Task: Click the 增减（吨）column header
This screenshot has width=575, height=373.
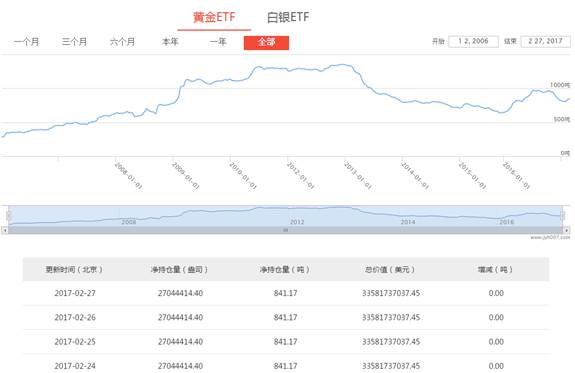Action: (495, 270)
